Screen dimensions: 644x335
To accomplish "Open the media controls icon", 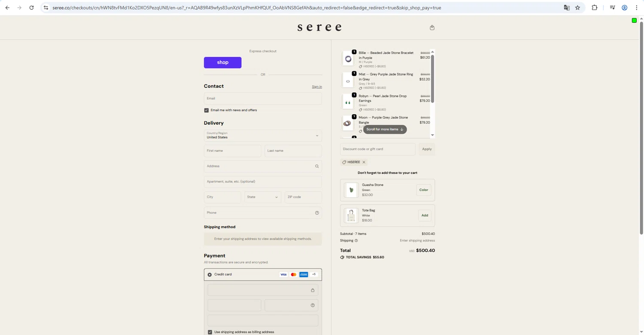I will (x=613, y=8).
